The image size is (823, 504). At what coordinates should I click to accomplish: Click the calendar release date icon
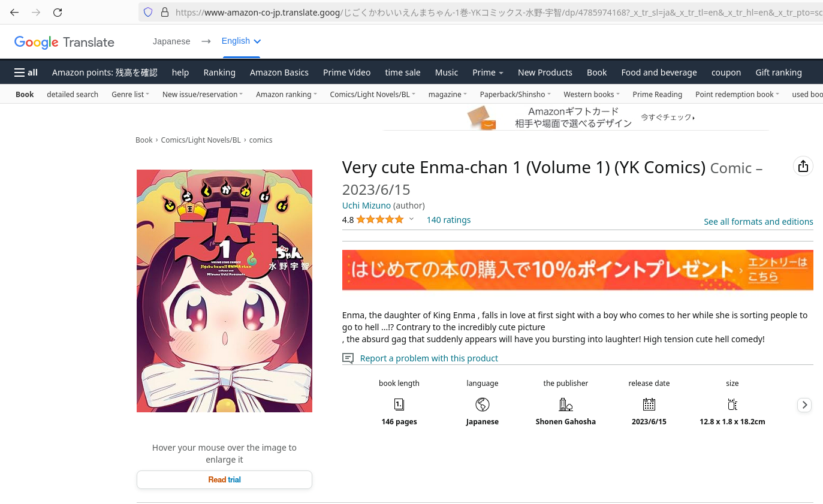[649, 404]
